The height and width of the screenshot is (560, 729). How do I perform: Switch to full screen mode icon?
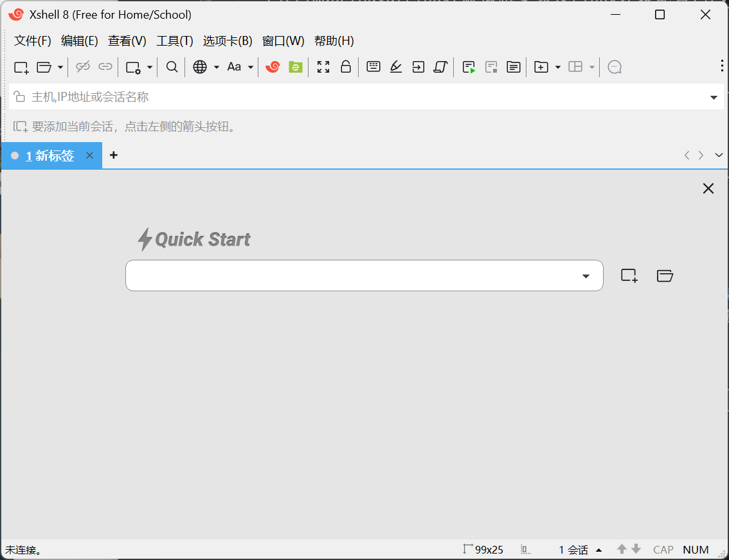click(x=323, y=67)
